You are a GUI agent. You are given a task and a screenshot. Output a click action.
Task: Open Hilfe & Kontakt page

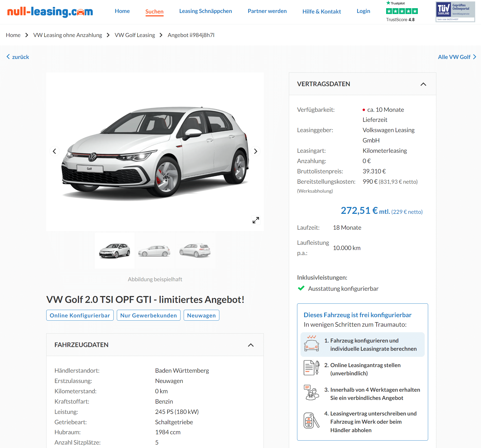pyautogui.click(x=321, y=12)
